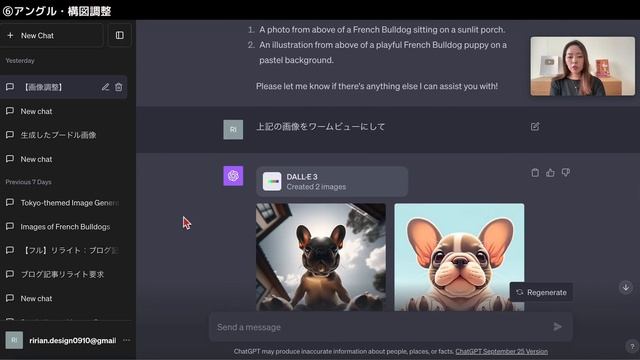Rename 【画像調整】 chat with the pencil icon
Screen dimensions: 640x360
point(105,87)
